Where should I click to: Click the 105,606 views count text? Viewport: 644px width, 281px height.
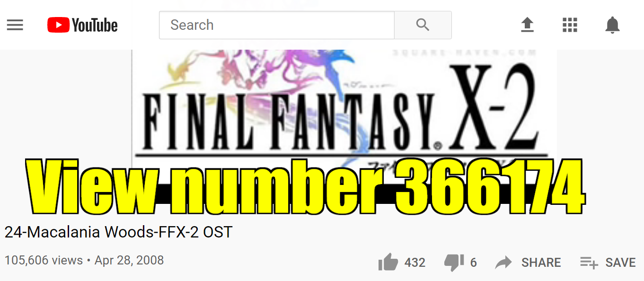[44, 260]
